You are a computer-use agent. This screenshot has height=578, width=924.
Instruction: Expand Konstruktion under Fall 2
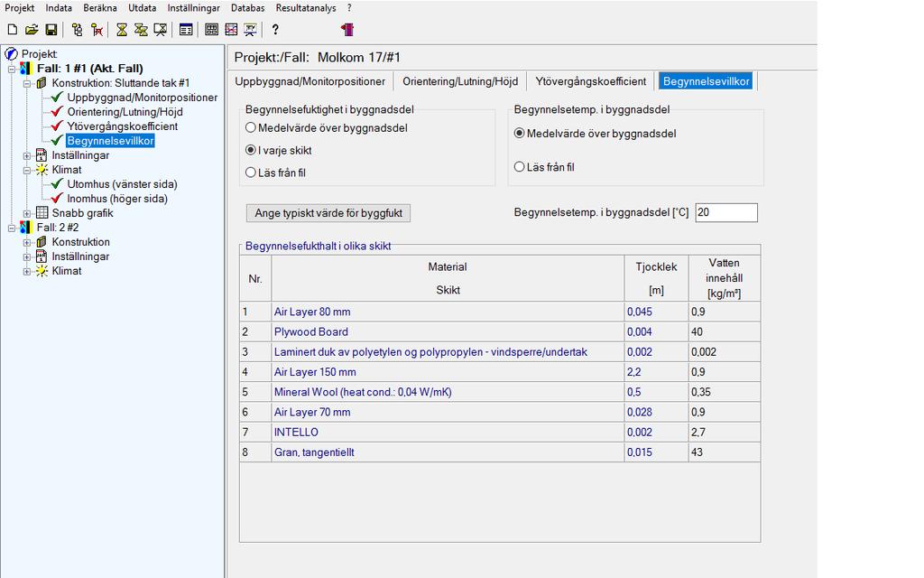tap(27, 242)
